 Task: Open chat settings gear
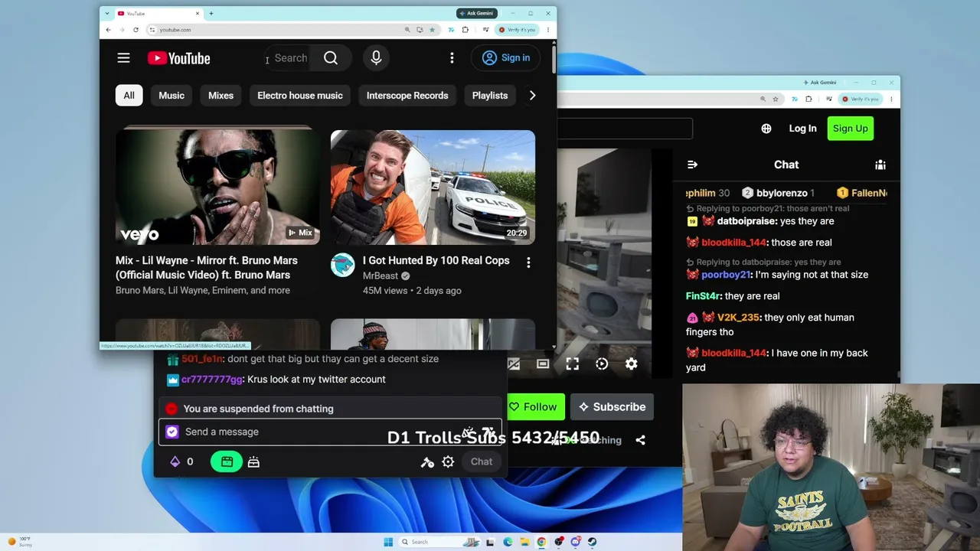pyautogui.click(x=448, y=461)
